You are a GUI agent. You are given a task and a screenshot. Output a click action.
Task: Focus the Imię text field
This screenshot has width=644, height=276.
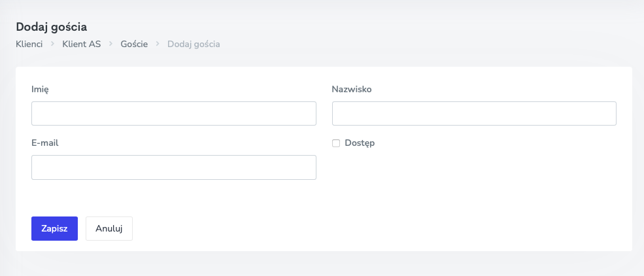[x=173, y=113]
